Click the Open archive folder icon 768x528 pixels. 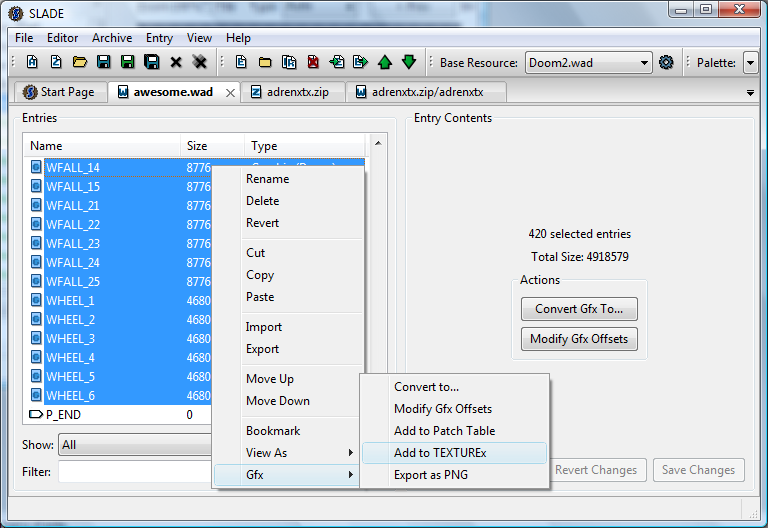[x=80, y=62]
